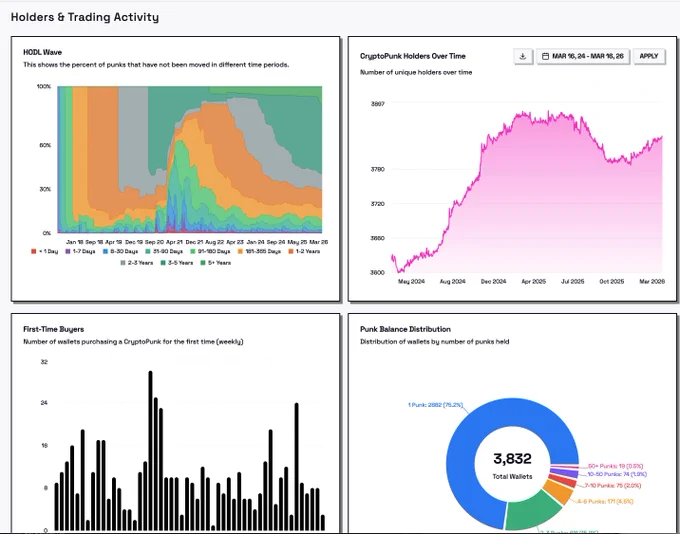
Task: Toggle the '181-365 Days' legend series
Action: pos(259,252)
